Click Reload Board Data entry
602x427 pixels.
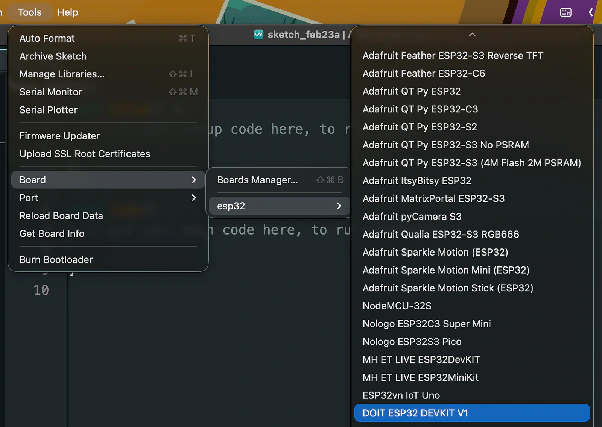pyautogui.click(x=108, y=216)
